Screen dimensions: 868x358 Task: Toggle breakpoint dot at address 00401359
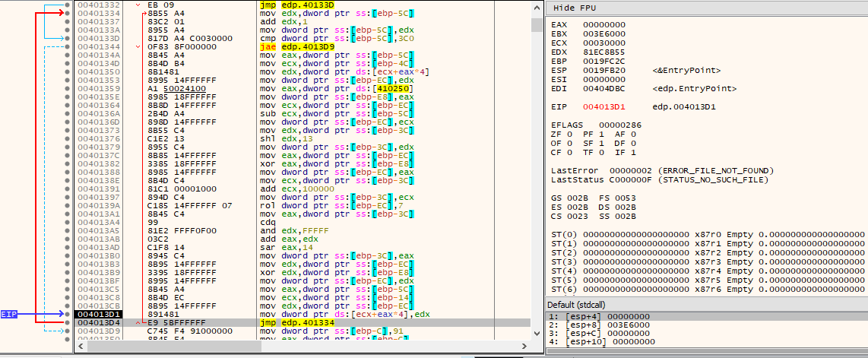tap(67, 88)
